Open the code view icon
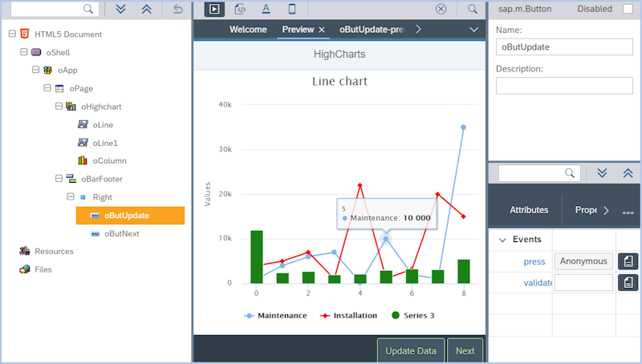Image resolution: width=642 pixels, height=364 pixels. (x=240, y=9)
